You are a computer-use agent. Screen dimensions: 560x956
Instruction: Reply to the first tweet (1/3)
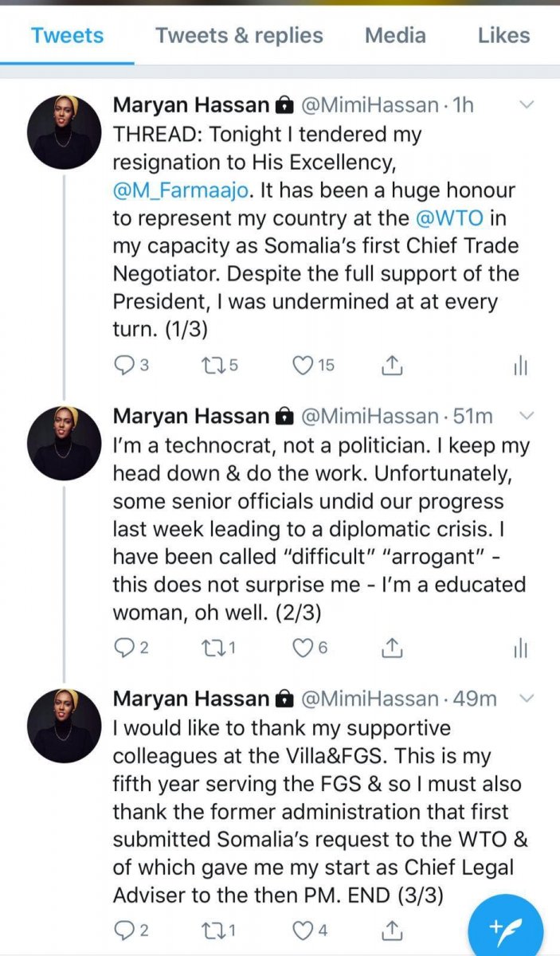click(x=124, y=366)
